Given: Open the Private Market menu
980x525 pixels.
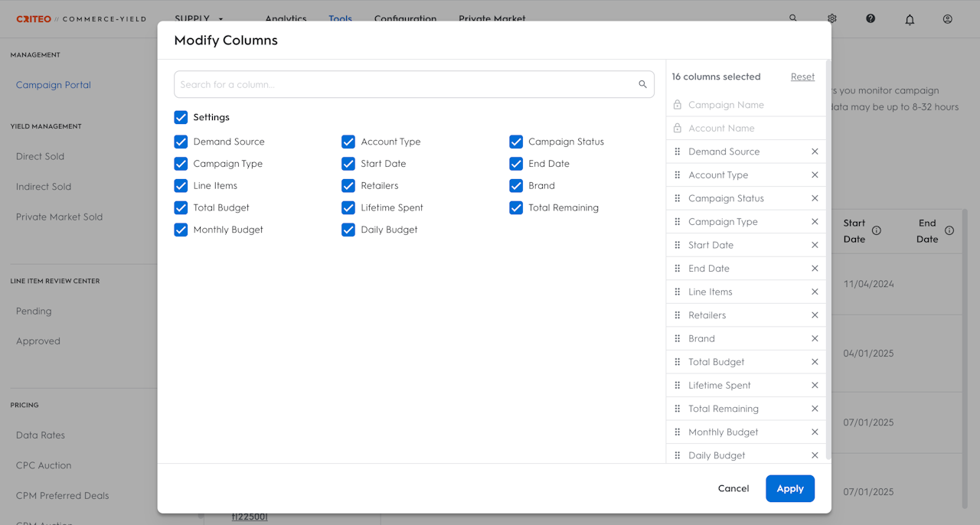Looking at the screenshot, I should point(492,18).
